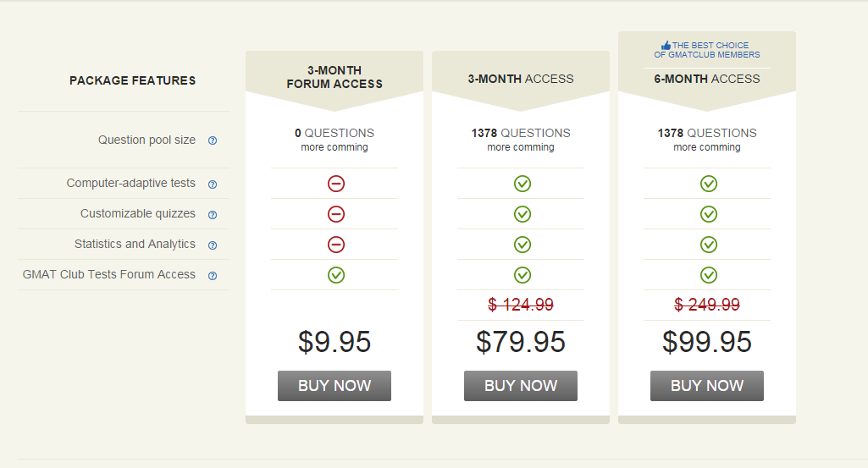Buy the $79.95 3-month access package
The height and width of the screenshot is (468, 868).
[x=521, y=386]
